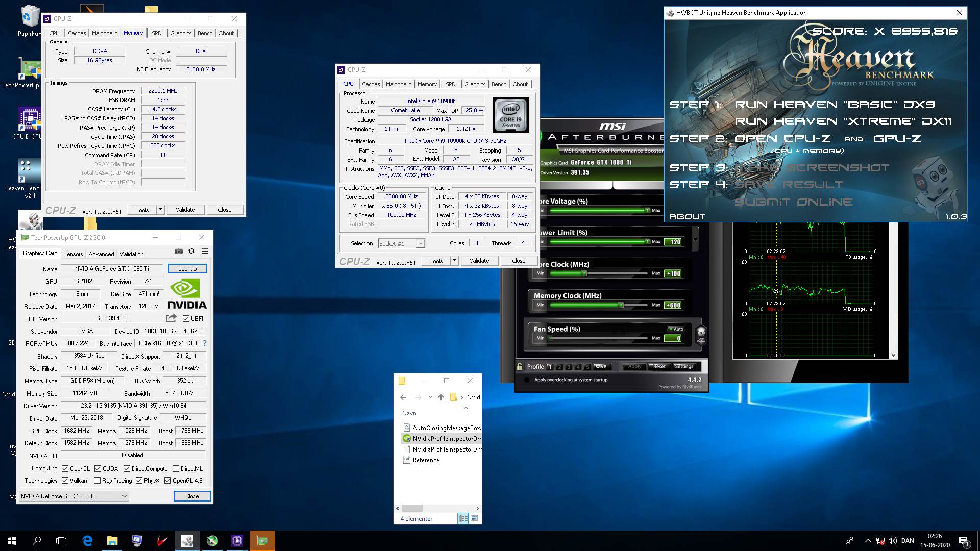The image size is (980, 551).
Task: Open the Mainboard tab in CPU-Z CPU window
Action: click(399, 84)
